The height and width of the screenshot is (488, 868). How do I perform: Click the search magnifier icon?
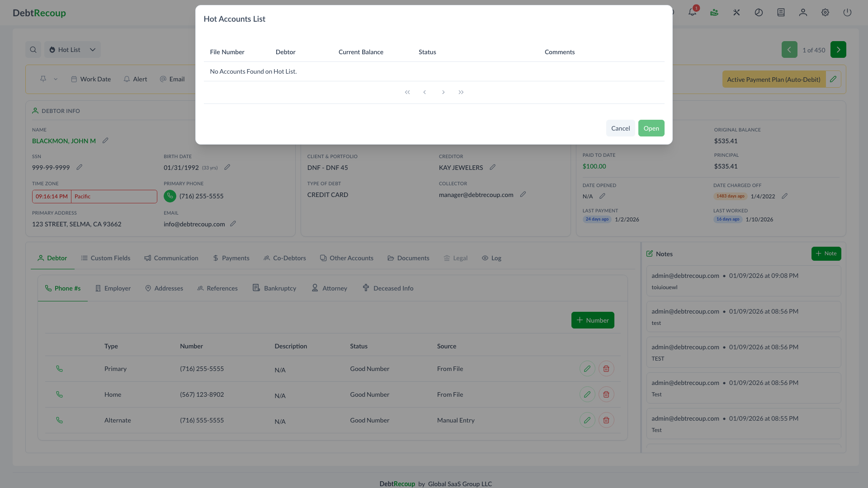pos(33,50)
